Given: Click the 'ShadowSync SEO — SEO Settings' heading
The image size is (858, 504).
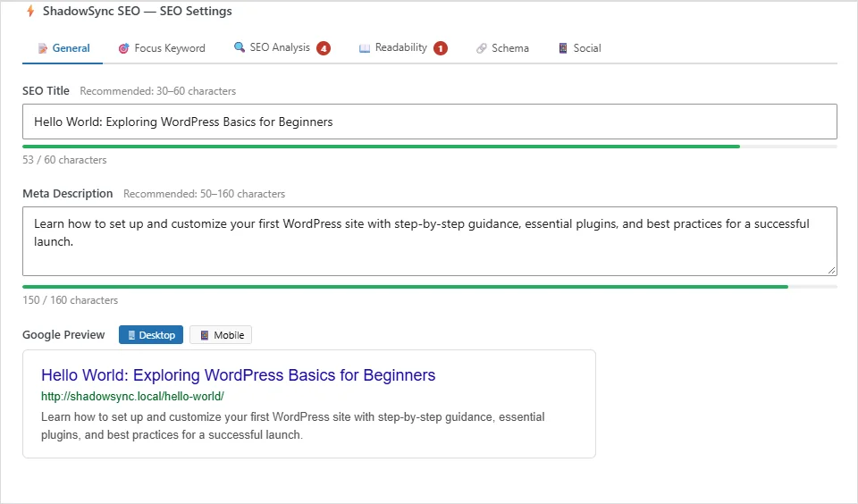Looking at the screenshot, I should click(138, 11).
